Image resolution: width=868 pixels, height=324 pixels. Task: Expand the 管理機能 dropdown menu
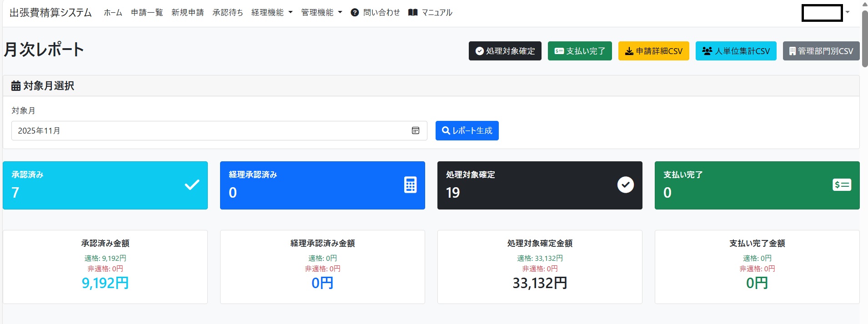pos(321,13)
